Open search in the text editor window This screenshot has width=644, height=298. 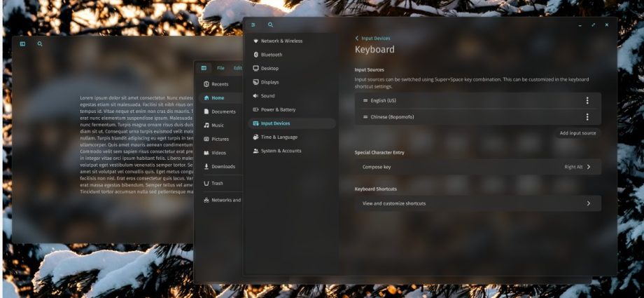pos(40,43)
